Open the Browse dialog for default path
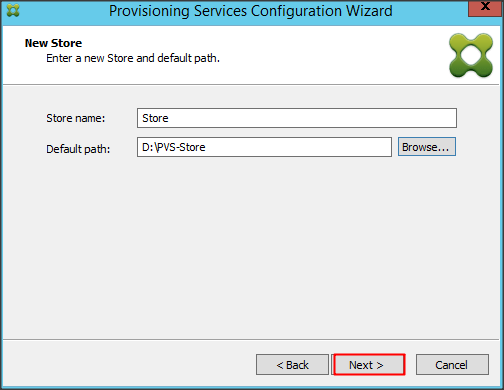504x390 pixels. pos(427,147)
